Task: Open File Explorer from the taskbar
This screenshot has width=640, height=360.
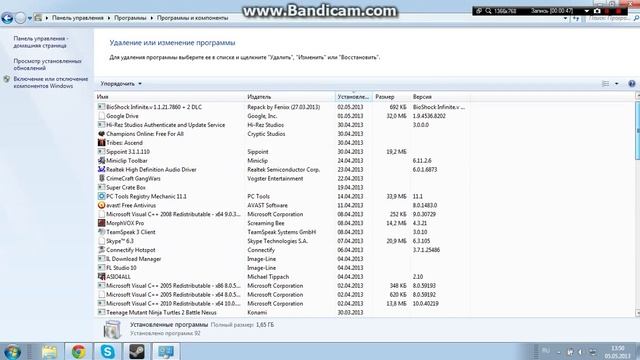Action: tap(49, 351)
